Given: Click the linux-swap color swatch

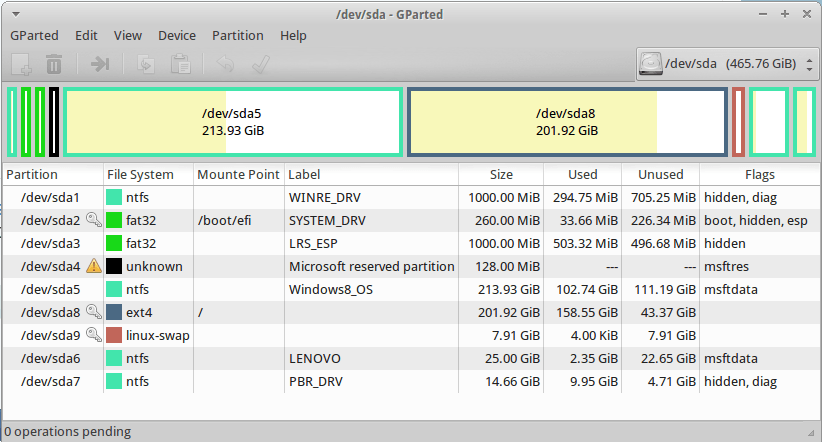Looking at the screenshot, I should 115,336.
